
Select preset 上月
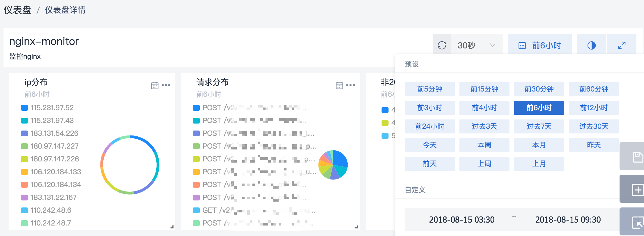(x=539, y=163)
